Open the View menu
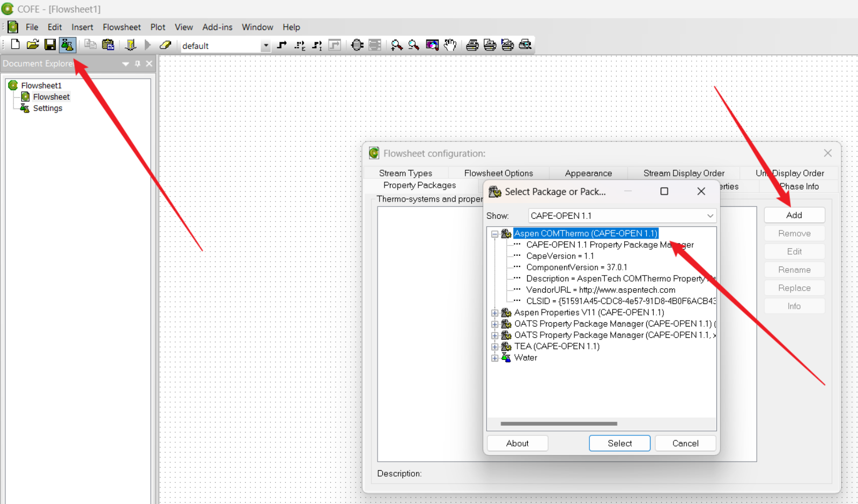Viewport: 858px width, 504px height. 183,27
